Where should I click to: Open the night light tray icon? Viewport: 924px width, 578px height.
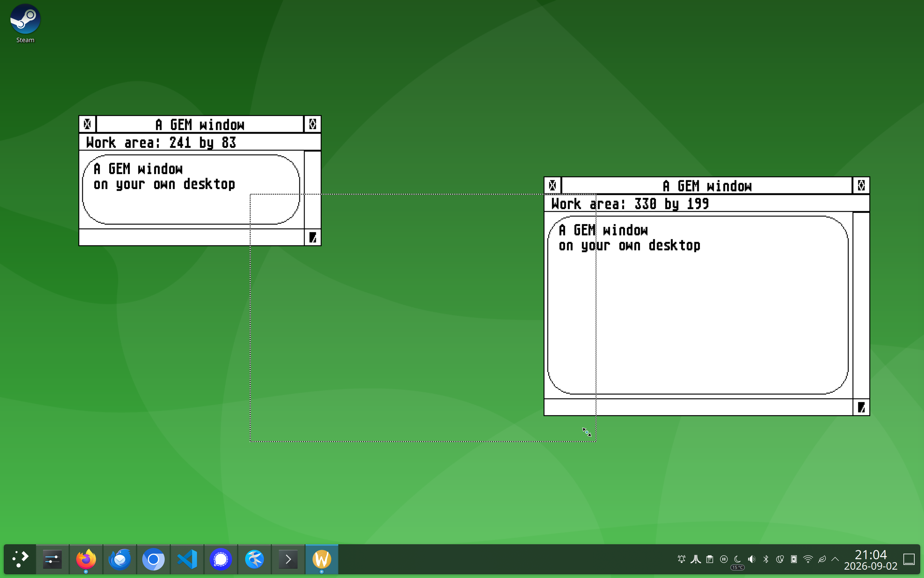780,559
